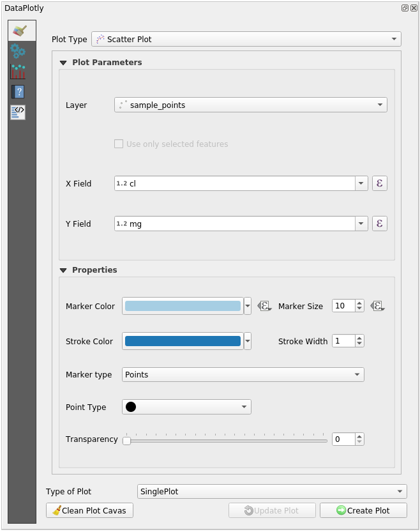Viewport: 420px width, 532px height.
Task: Increase Stroke Width with its spinner arrow
Action: (x=358, y=337)
